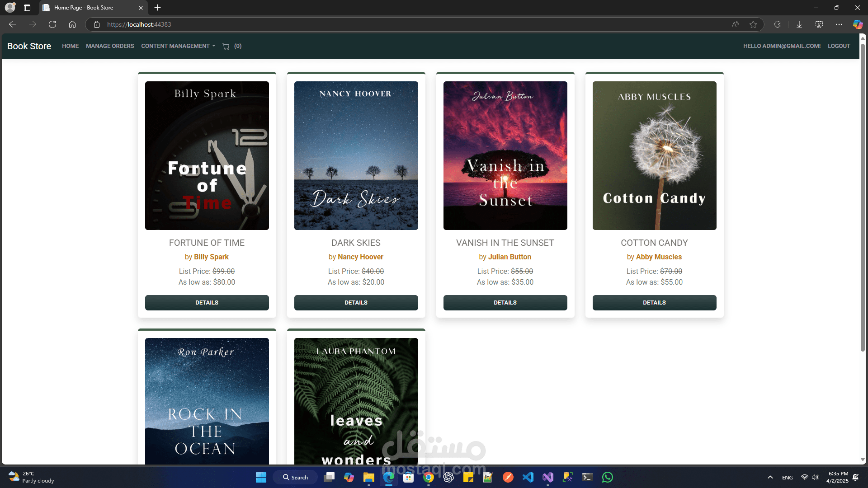Screen dimensions: 868x488
Task: Open Manage Orders in the navbar
Action: [x=110, y=46]
